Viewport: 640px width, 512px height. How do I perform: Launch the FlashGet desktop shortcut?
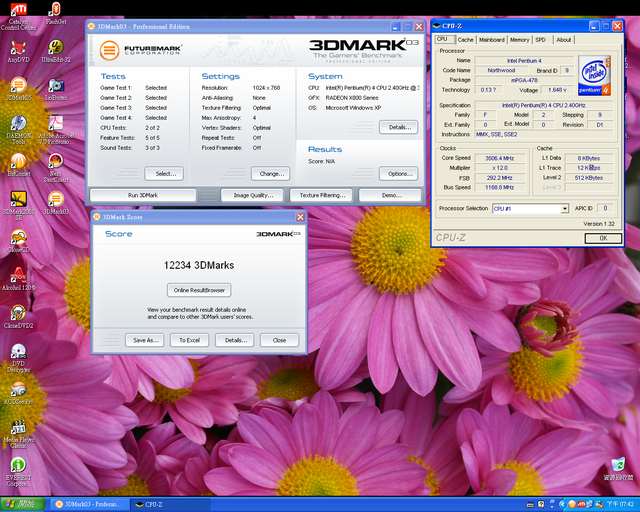pos(56,13)
